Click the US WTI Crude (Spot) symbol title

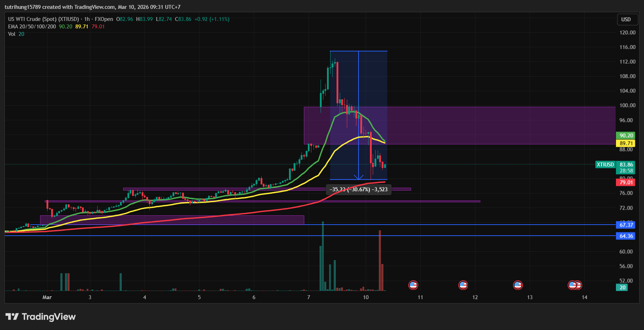click(x=43, y=19)
